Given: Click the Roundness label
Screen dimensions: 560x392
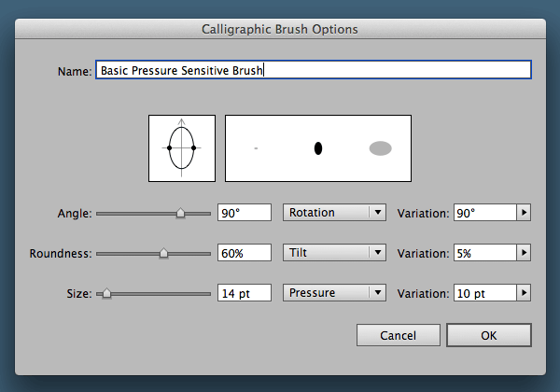Looking at the screenshot, I should [x=61, y=254].
